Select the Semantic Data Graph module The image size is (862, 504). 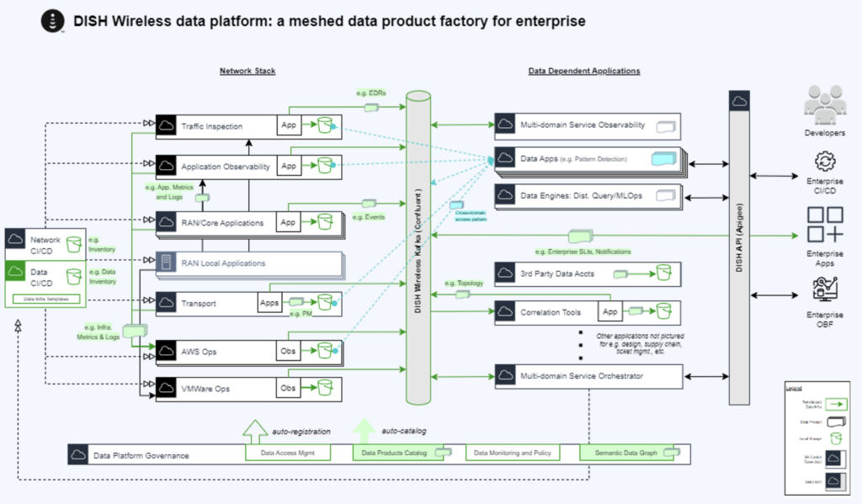click(628, 453)
